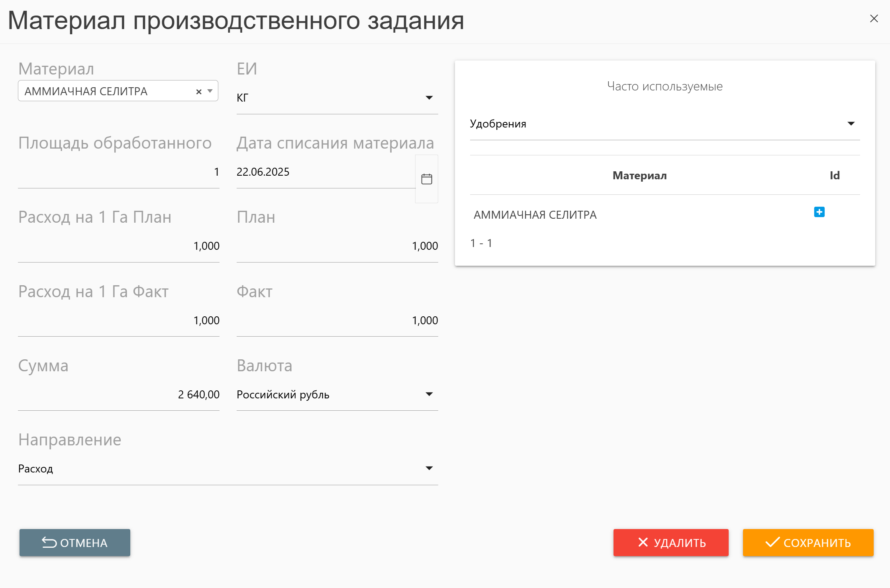Close the dialog with top-right X
The height and width of the screenshot is (588, 890).
(x=874, y=19)
